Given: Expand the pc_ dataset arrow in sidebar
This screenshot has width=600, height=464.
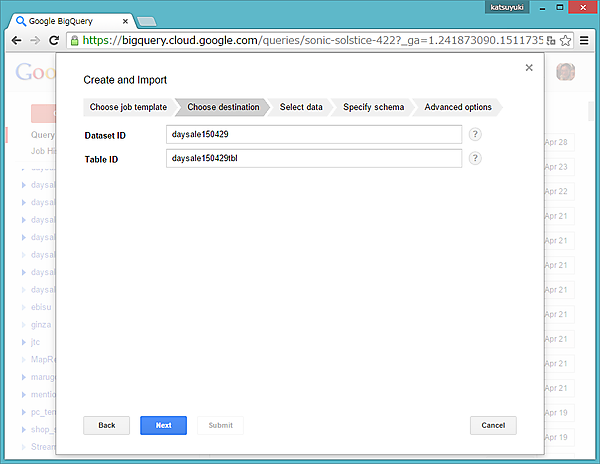Looking at the screenshot, I should (x=24, y=412).
